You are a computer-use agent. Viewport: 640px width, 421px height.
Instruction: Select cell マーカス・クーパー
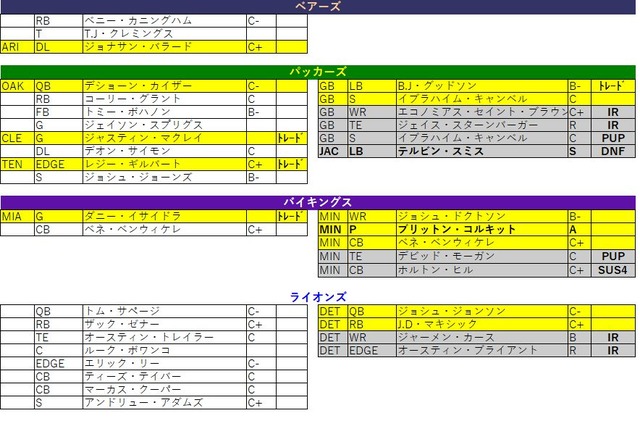click(164, 390)
